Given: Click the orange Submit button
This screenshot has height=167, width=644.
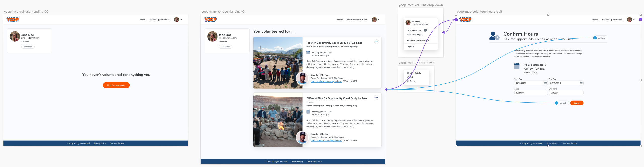Looking at the screenshot, I should 577,103.
